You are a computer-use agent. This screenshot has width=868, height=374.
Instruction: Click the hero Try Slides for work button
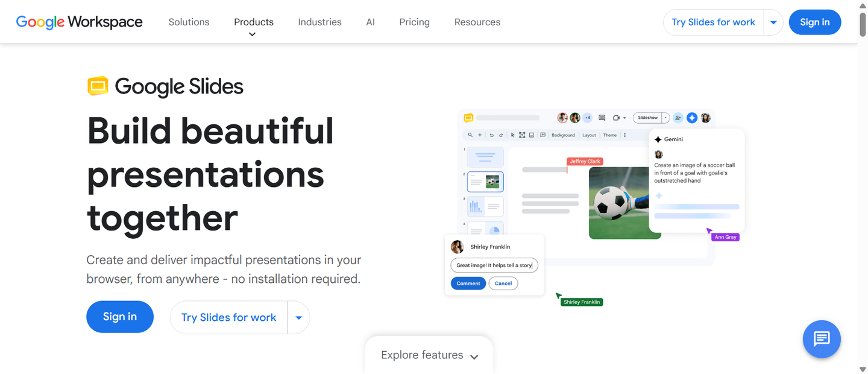[229, 317]
